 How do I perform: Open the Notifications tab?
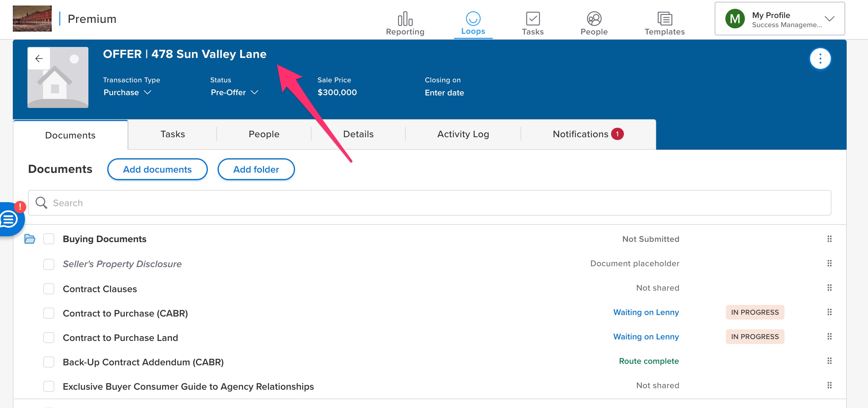click(588, 134)
